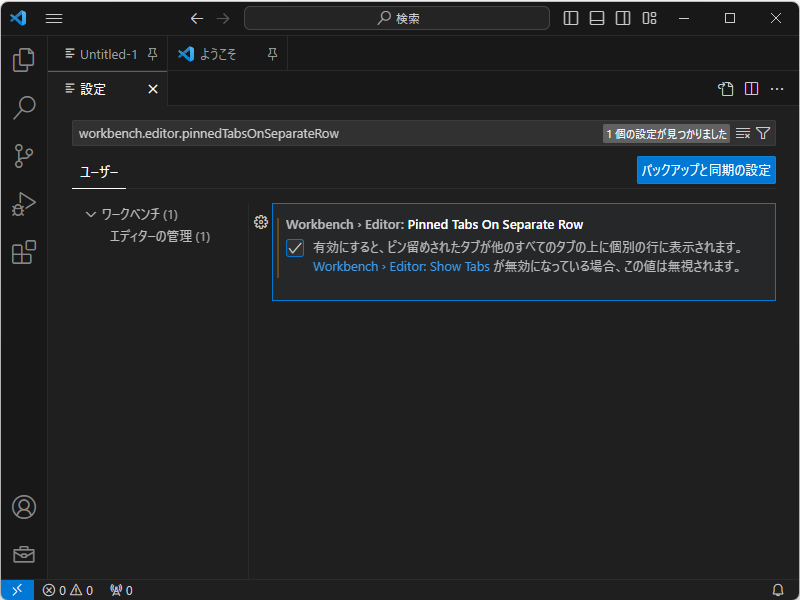Switch to the ようこそ tab

coord(228,54)
